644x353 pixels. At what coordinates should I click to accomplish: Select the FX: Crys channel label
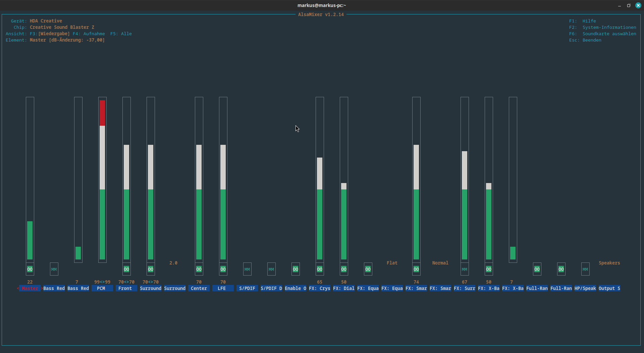pos(320,288)
